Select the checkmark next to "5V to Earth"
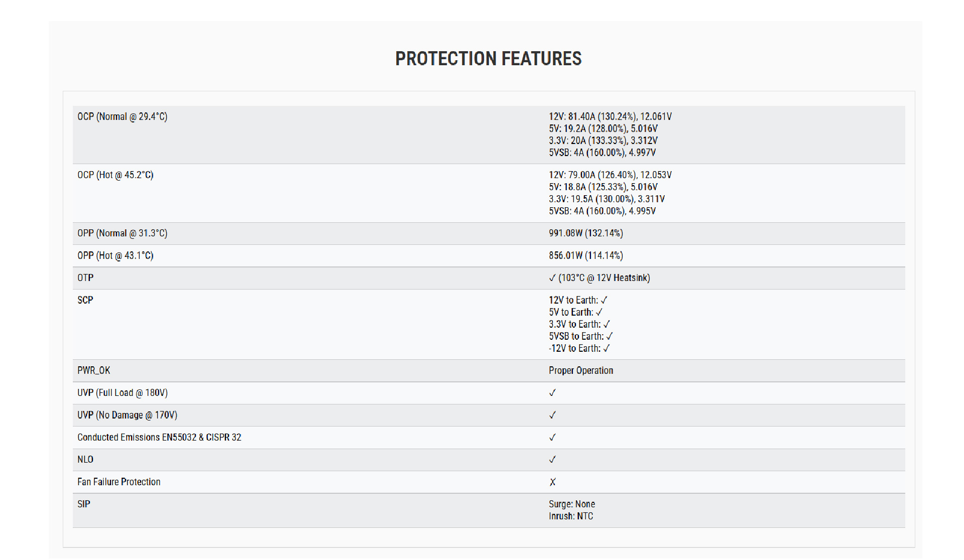964x560 pixels. [x=599, y=312]
